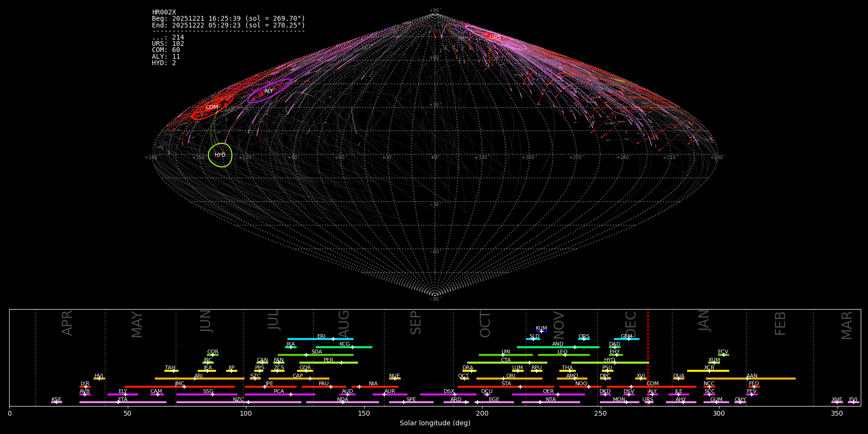Click the 'Solar longitude (deg)' axis title
The image size is (868, 434).
tap(435, 423)
